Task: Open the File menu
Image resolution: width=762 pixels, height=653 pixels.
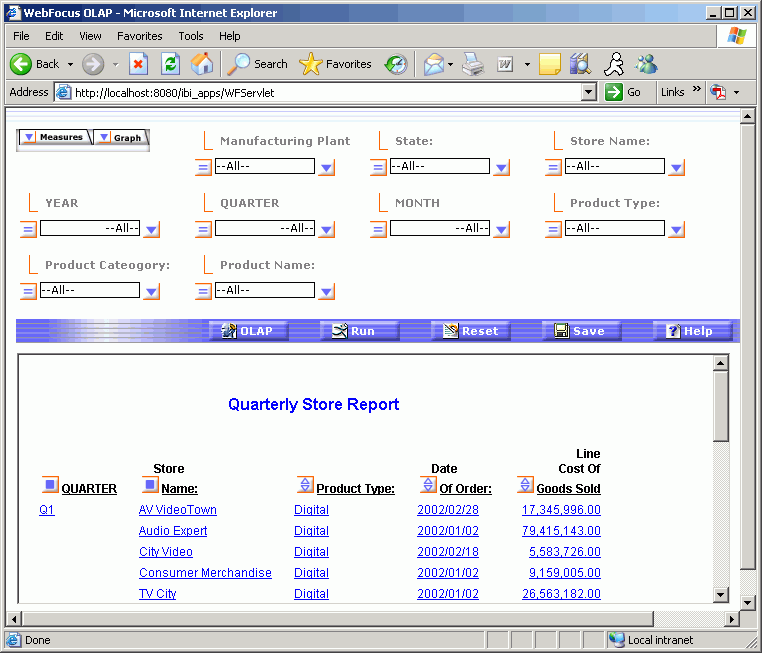Action: [21, 36]
